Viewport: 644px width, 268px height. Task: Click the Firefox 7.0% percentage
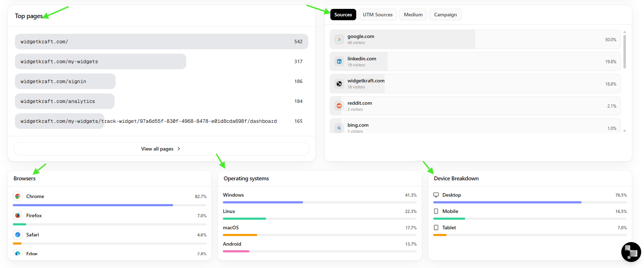pos(202,216)
